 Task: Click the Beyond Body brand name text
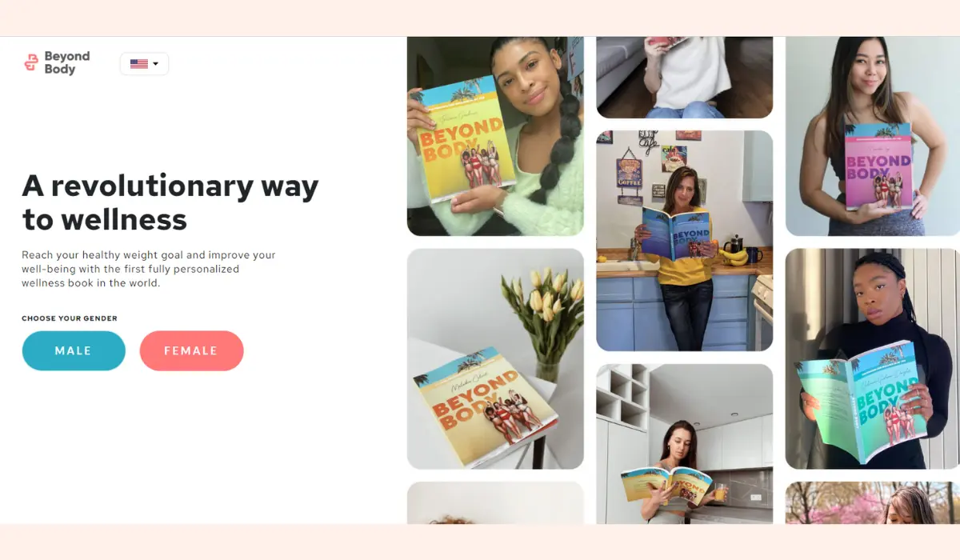click(67, 62)
